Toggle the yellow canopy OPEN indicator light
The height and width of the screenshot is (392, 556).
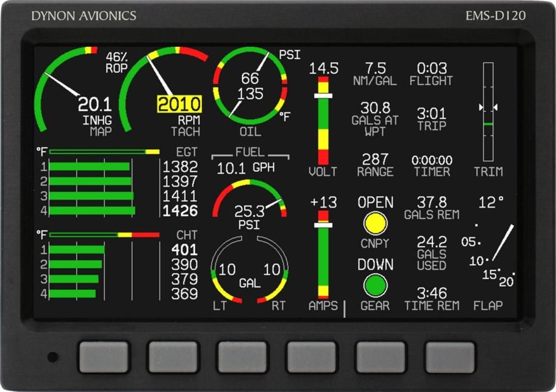pyautogui.click(x=375, y=223)
